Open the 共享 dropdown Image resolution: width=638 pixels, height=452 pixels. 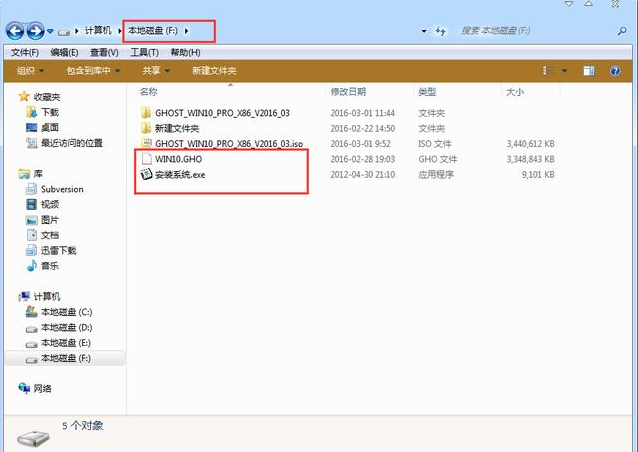click(x=156, y=71)
